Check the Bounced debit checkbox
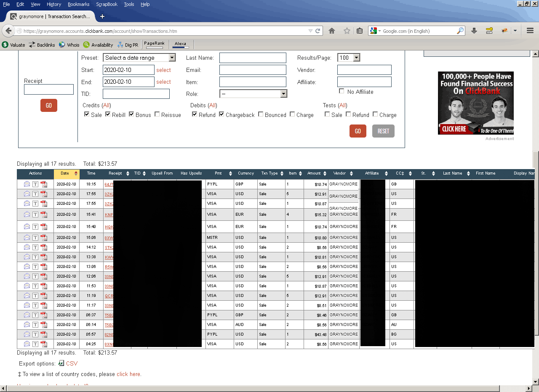 click(261, 114)
